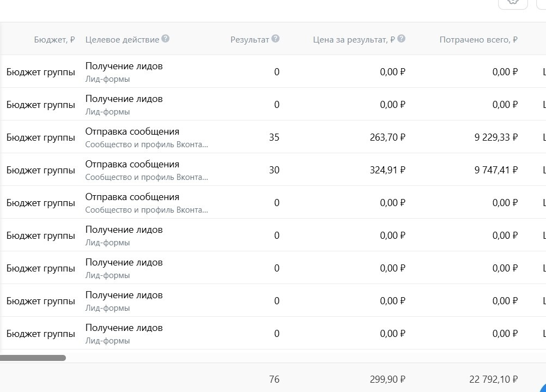Click total spent 22 792,10 ₽
This screenshot has width=546, height=392.
tap(493, 379)
